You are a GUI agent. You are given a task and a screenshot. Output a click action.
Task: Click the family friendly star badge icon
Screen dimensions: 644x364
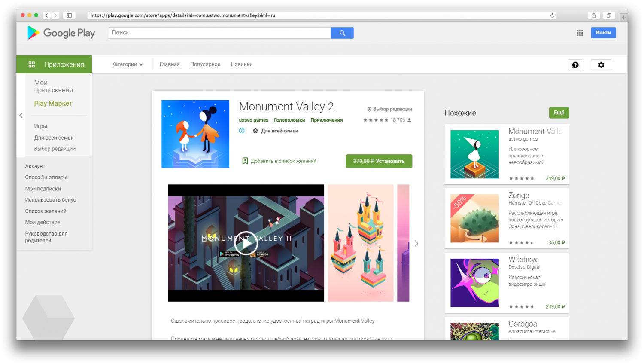[x=255, y=131]
